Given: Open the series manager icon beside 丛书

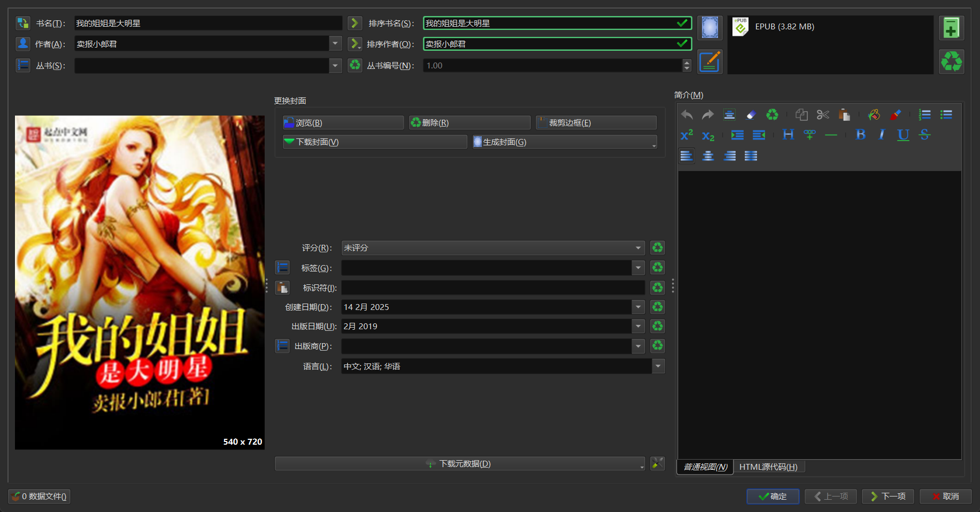Looking at the screenshot, I should [x=23, y=65].
